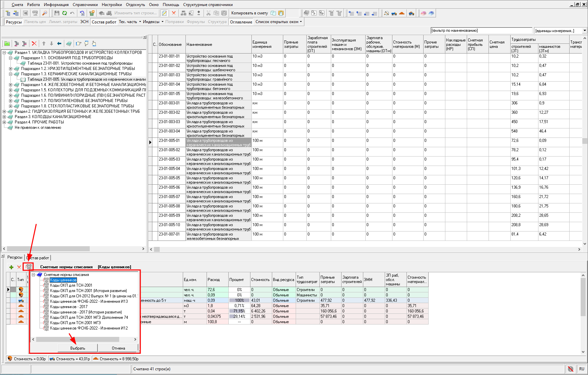
Task: Open the 'Настройки' menu
Action: [112, 5]
